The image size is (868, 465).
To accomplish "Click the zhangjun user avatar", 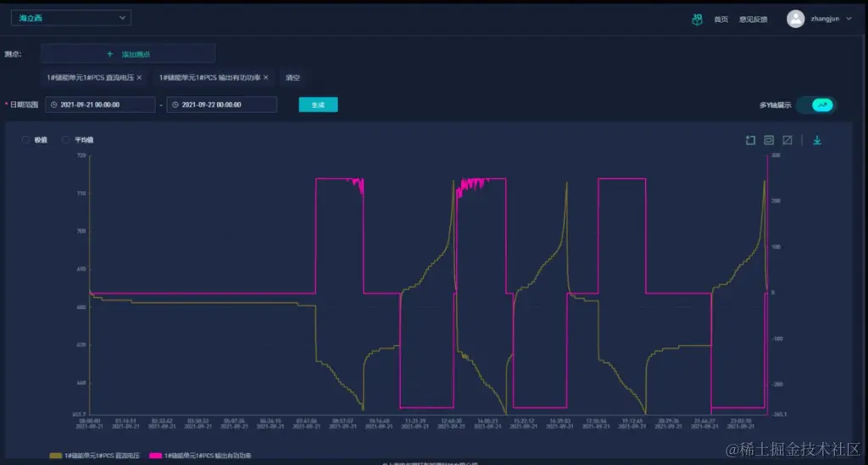I will pyautogui.click(x=795, y=19).
